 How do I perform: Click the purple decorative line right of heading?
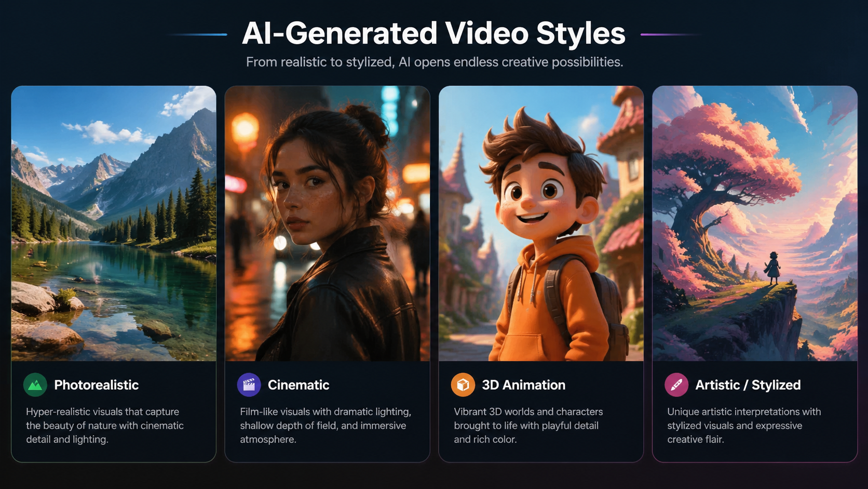(x=671, y=34)
